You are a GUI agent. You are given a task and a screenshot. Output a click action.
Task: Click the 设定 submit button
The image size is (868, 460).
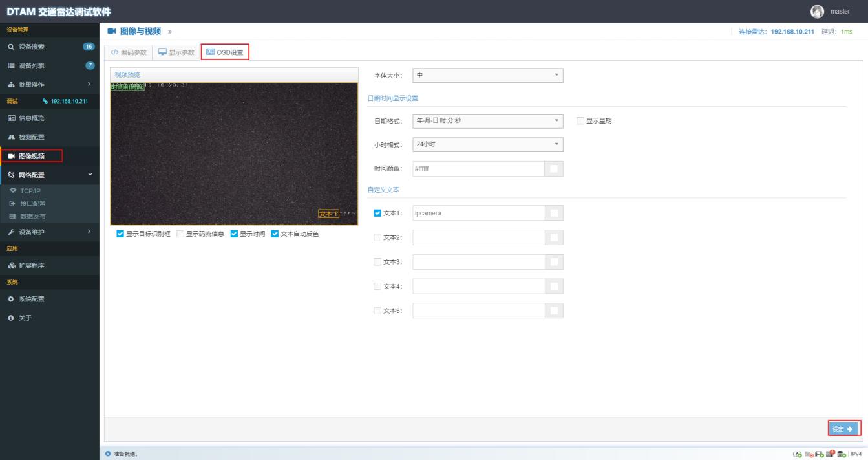843,429
